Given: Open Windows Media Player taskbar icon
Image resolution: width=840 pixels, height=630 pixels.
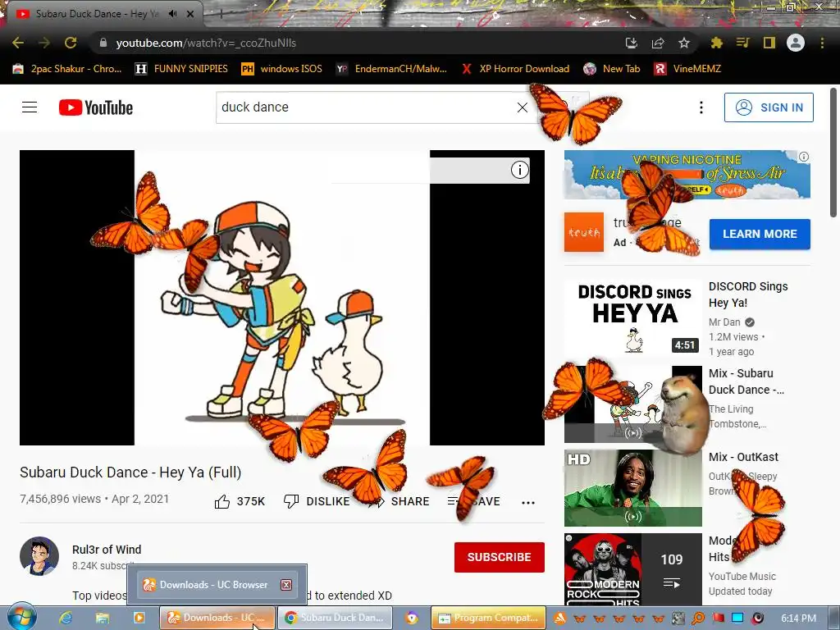Looking at the screenshot, I should tap(139, 618).
